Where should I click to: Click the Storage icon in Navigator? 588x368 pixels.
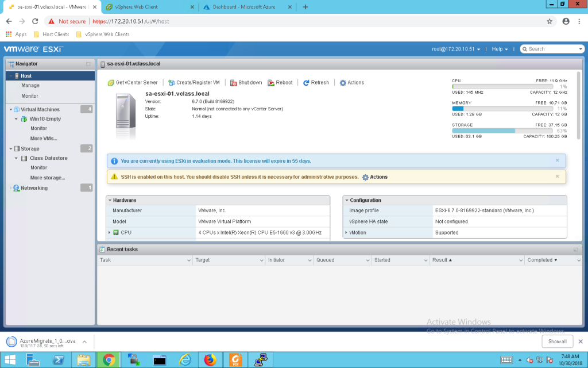point(17,149)
